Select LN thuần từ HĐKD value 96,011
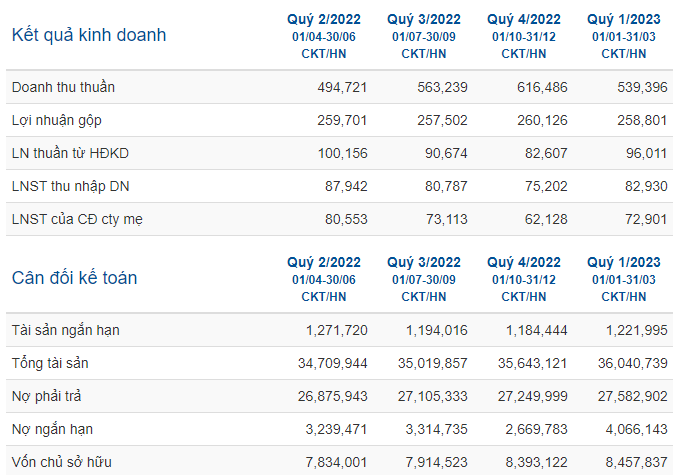673x475 pixels. (646, 154)
